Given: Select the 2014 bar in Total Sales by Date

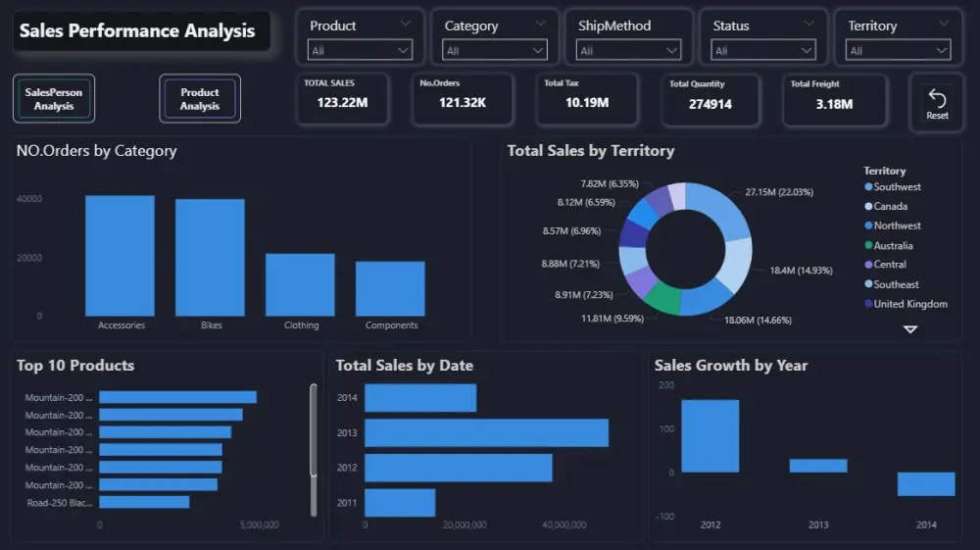Looking at the screenshot, I should 420,397.
